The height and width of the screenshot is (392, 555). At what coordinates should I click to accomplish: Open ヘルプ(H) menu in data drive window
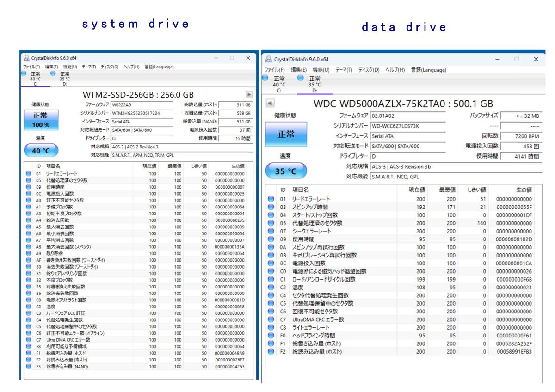tap(395, 70)
